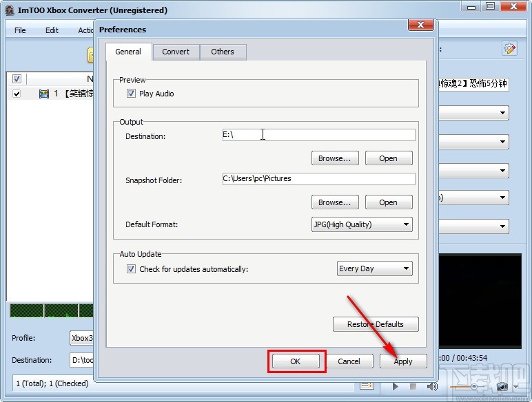This screenshot has width=532, height=402.
Task: Click the yellow folder toolbar icon in main window
Action: click(x=90, y=55)
